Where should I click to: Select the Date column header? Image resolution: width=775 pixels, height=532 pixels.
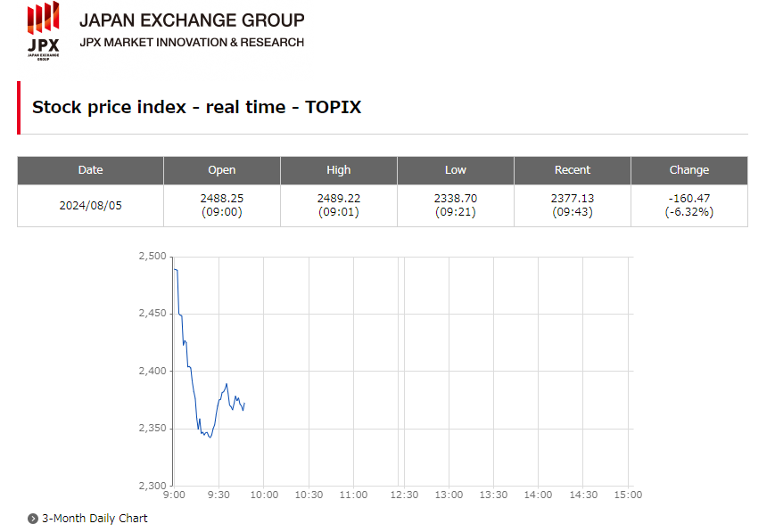[90, 170]
